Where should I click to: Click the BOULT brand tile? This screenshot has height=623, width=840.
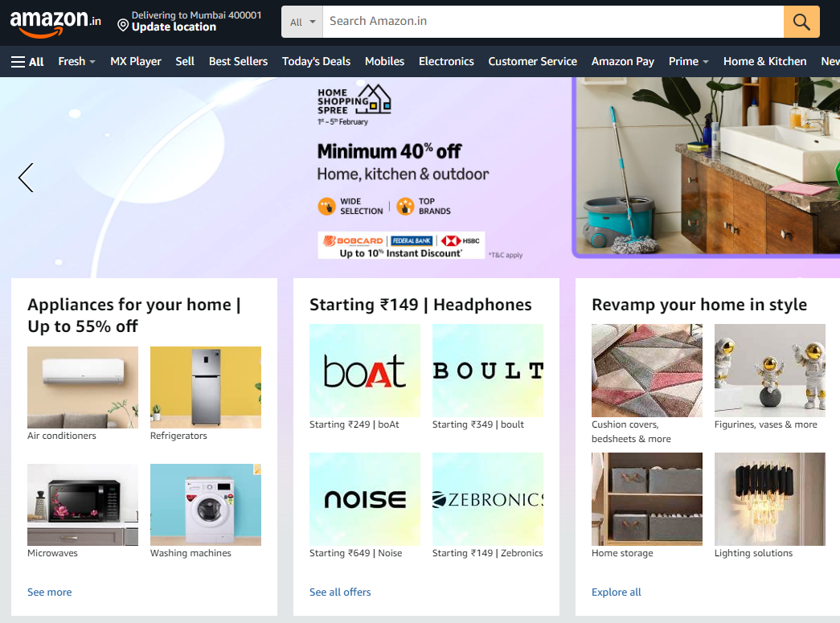[x=487, y=371]
